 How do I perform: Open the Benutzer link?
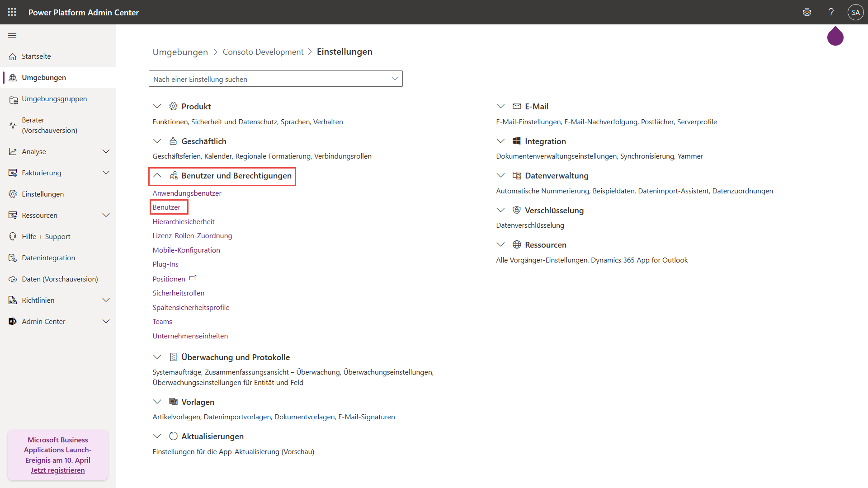pos(166,207)
